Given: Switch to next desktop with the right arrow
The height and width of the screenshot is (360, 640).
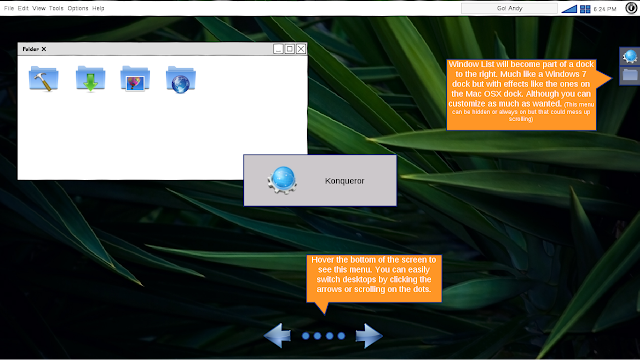Looking at the screenshot, I should 369,336.
